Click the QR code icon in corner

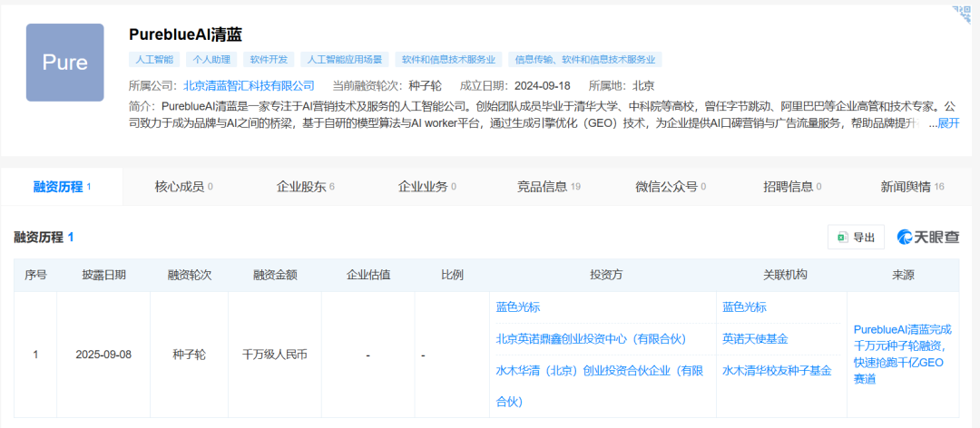pyautogui.click(x=961, y=15)
